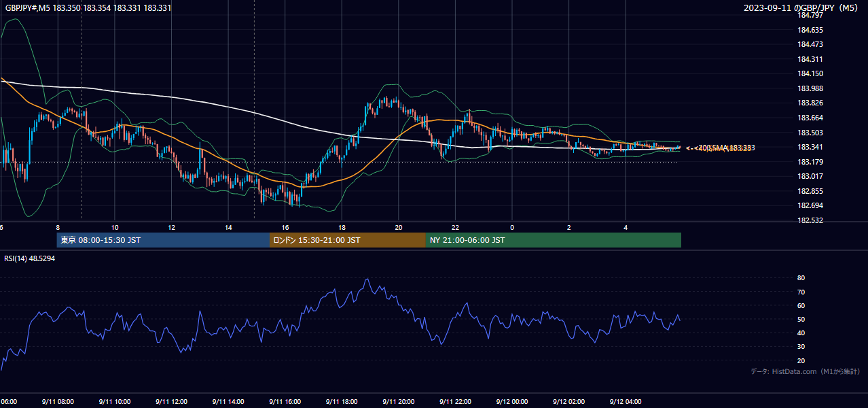
Task: Click hour tick 22 under the price chart
Action: point(455,227)
